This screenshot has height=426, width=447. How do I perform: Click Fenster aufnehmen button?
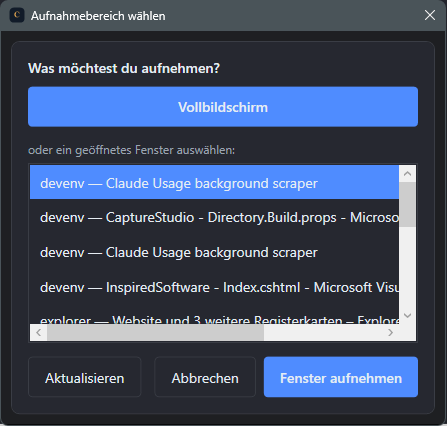341,377
